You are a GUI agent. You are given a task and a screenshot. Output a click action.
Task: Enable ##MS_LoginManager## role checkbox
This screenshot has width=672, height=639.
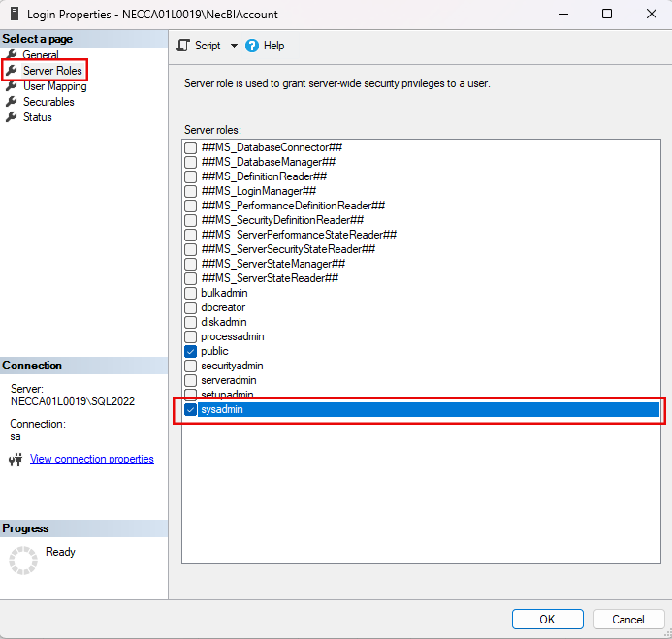click(191, 191)
